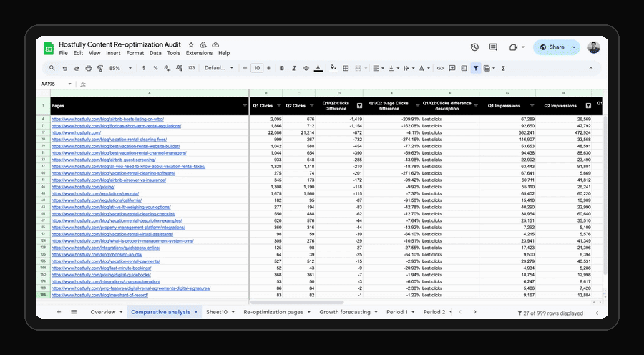Decrease the font size

[245, 68]
